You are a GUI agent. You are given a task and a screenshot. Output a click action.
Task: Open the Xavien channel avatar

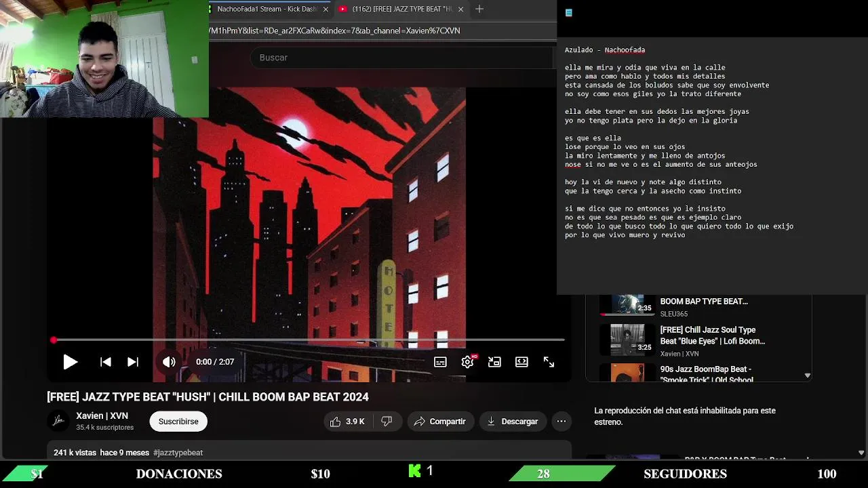click(59, 421)
